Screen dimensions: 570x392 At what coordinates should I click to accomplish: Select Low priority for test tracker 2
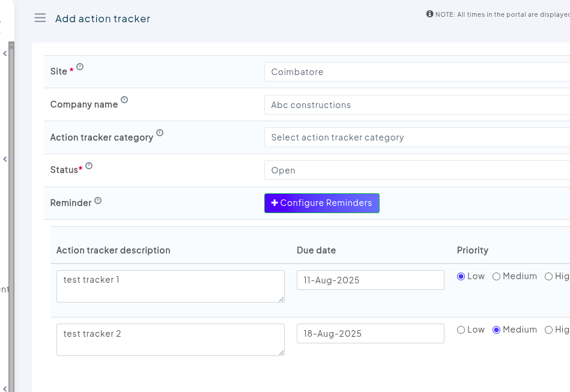click(x=461, y=330)
